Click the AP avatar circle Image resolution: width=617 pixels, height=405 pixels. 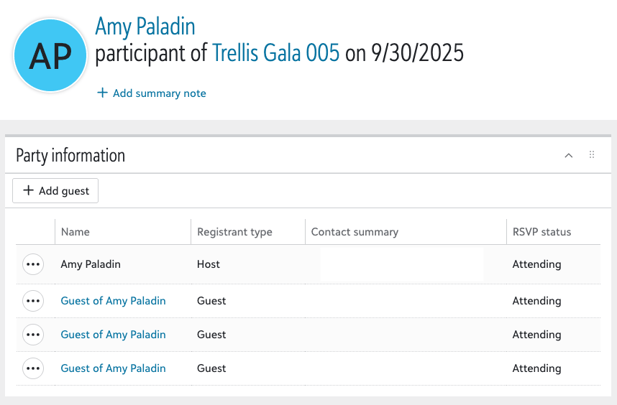pos(50,55)
